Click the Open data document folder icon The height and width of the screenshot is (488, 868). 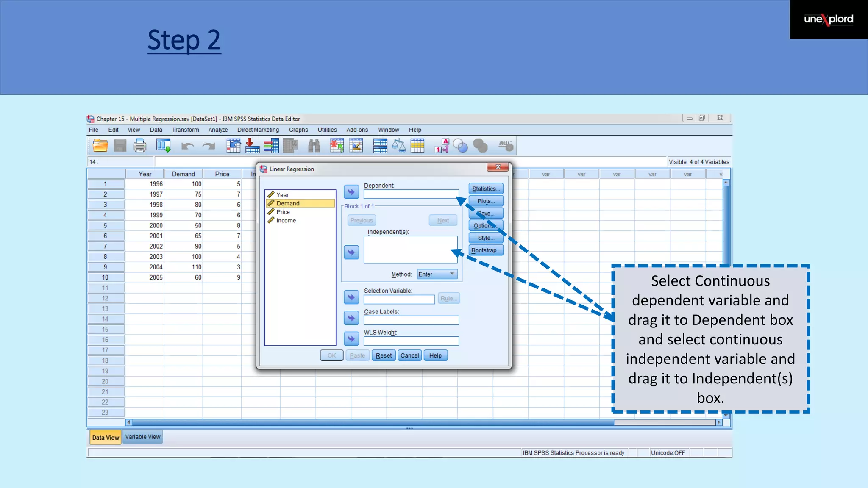point(100,146)
